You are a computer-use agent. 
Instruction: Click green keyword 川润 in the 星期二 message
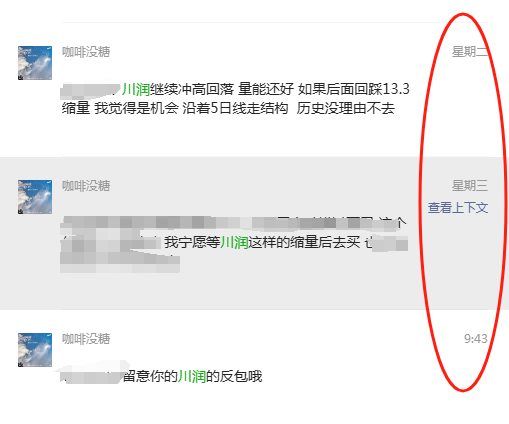pyautogui.click(x=136, y=89)
